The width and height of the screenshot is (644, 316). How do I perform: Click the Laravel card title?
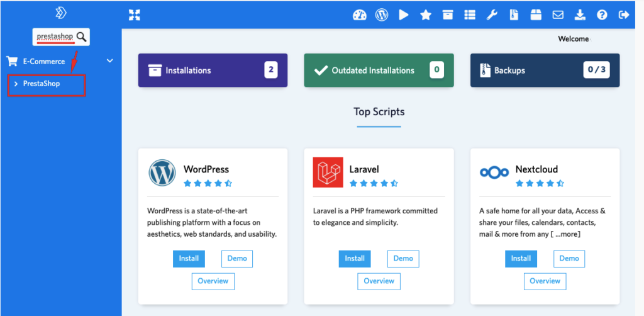364,169
